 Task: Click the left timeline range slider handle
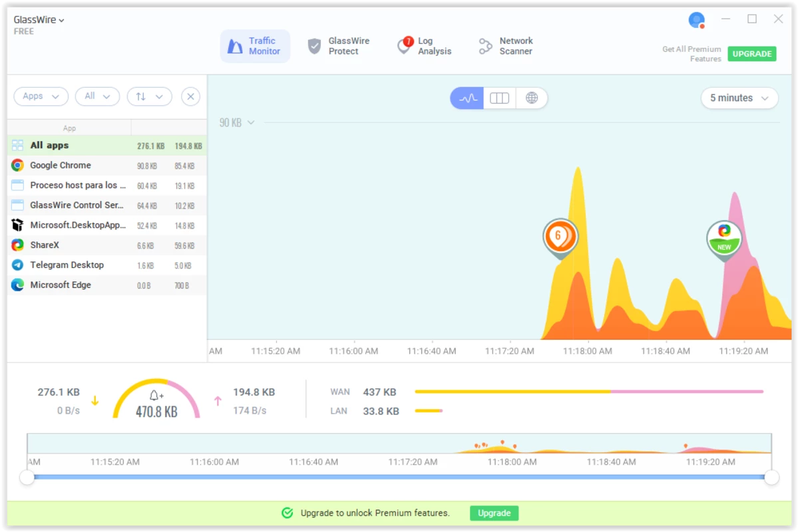pyautogui.click(x=27, y=477)
